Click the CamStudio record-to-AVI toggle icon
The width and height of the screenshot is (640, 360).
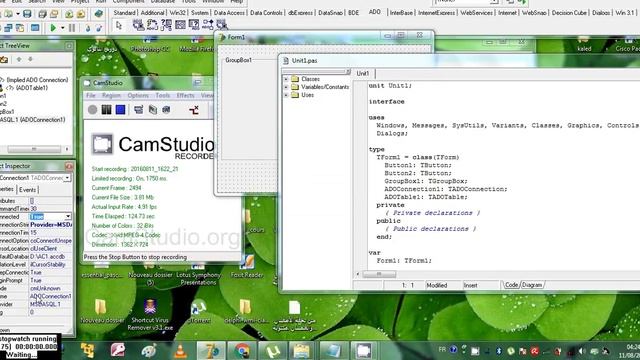(x=153, y=109)
